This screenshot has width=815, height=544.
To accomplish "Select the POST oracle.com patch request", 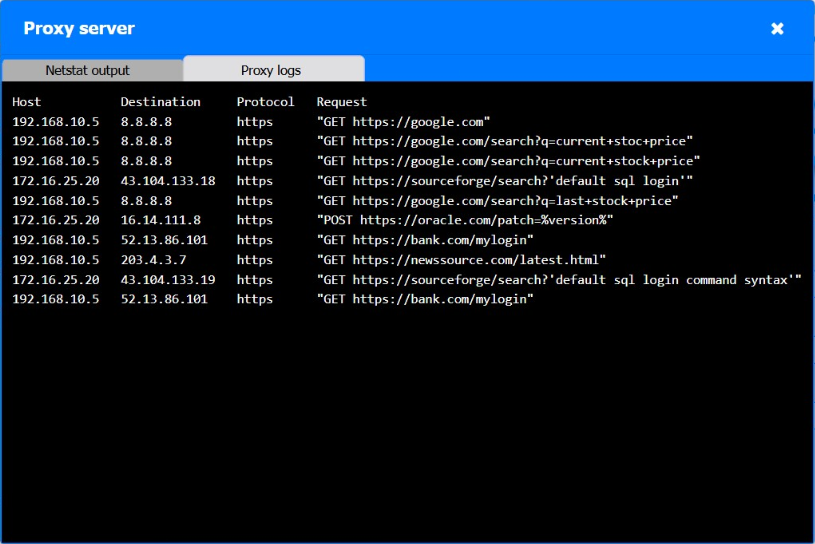I will pyautogui.click(x=465, y=220).
